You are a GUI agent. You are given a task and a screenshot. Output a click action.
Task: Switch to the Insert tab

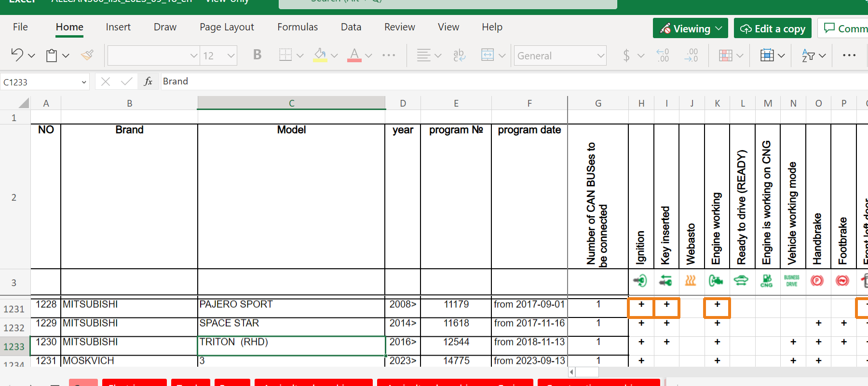pos(118,27)
